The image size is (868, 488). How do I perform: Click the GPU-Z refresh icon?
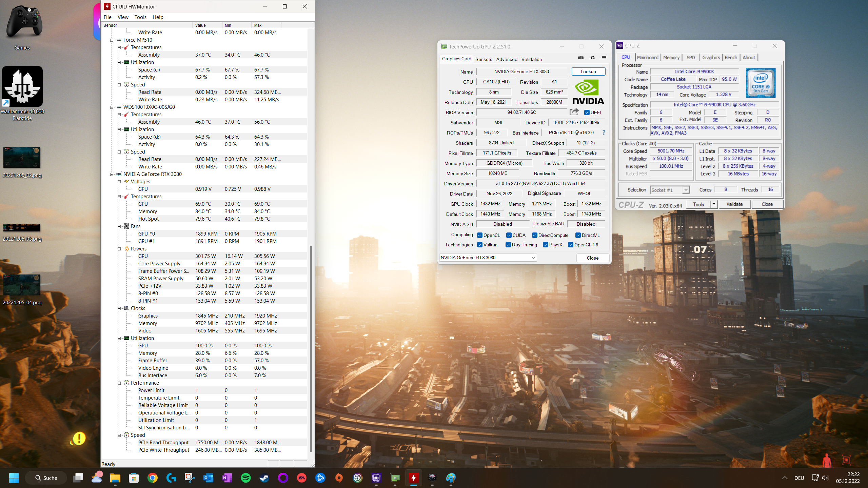(x=592, y=58)
